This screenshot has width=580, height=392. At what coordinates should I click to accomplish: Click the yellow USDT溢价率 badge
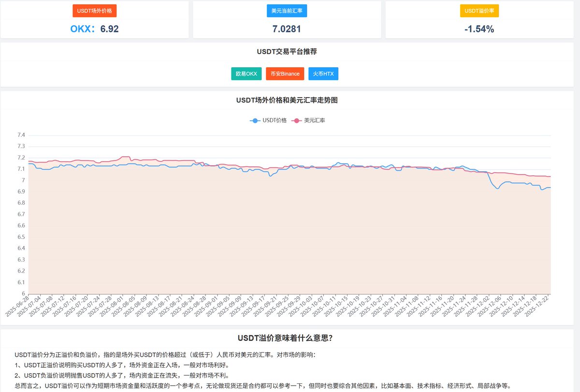point(480,10)
